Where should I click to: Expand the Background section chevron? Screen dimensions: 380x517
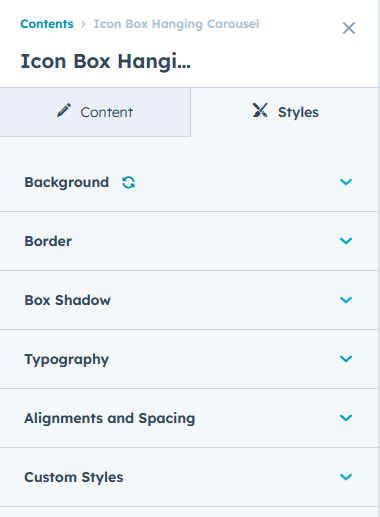[x=346, y=182]
